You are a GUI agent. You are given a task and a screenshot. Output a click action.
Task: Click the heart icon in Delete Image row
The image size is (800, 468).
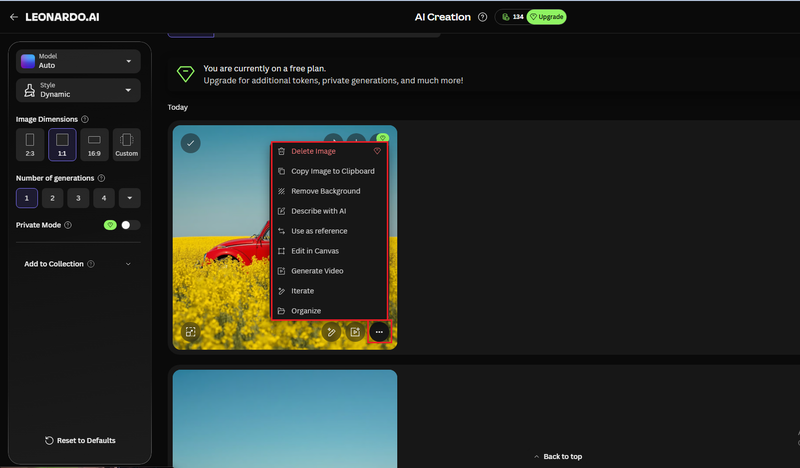pos(377,151)
